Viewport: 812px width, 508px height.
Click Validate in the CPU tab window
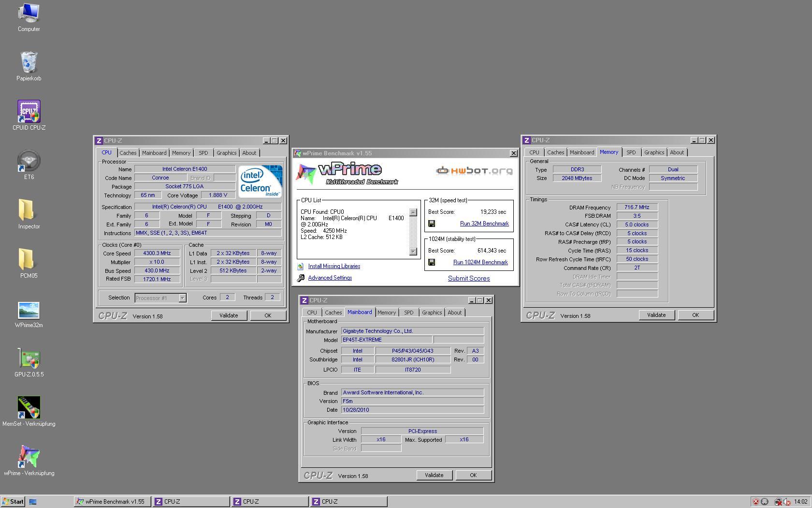(x=229, y=315)
